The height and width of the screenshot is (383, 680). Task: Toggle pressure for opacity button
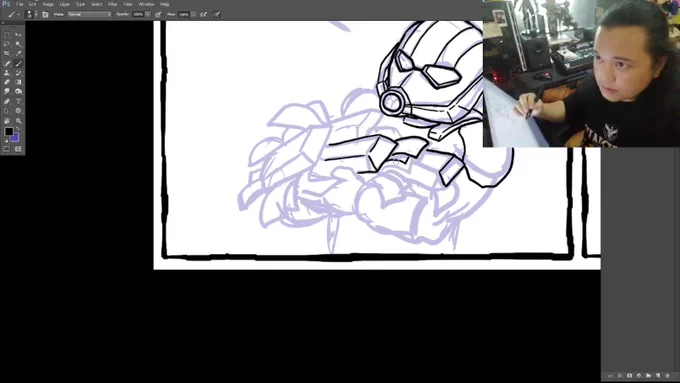click(158, 14)
